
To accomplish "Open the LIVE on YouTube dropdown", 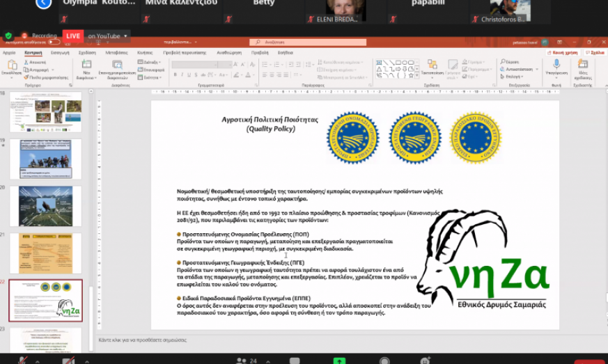I will [x=125, y=36].
